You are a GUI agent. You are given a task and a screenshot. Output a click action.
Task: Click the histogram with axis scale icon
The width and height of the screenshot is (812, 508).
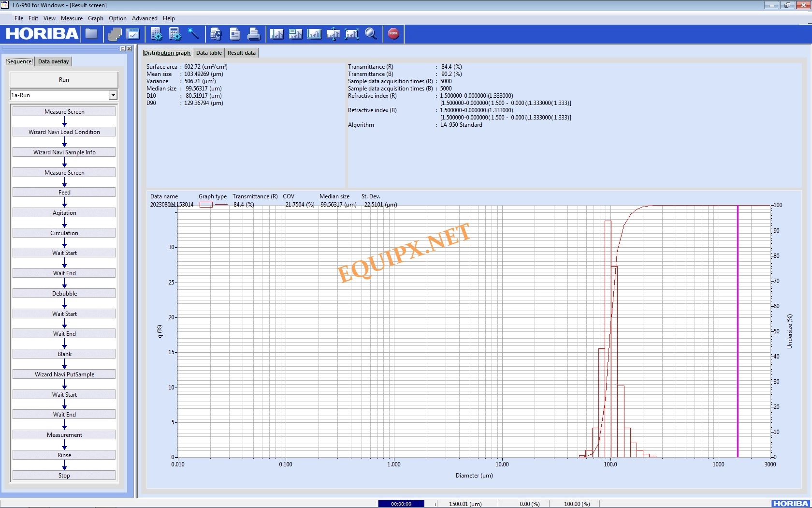[314, 34]
